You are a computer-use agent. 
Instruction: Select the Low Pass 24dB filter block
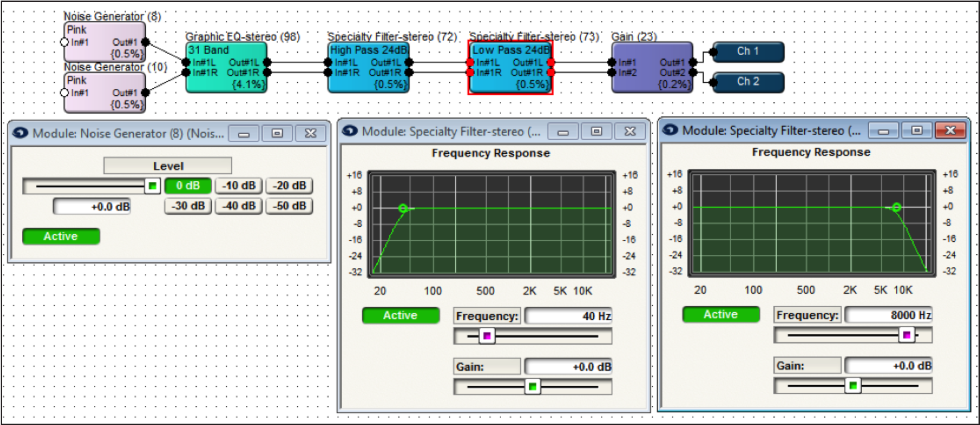(510, 67)
